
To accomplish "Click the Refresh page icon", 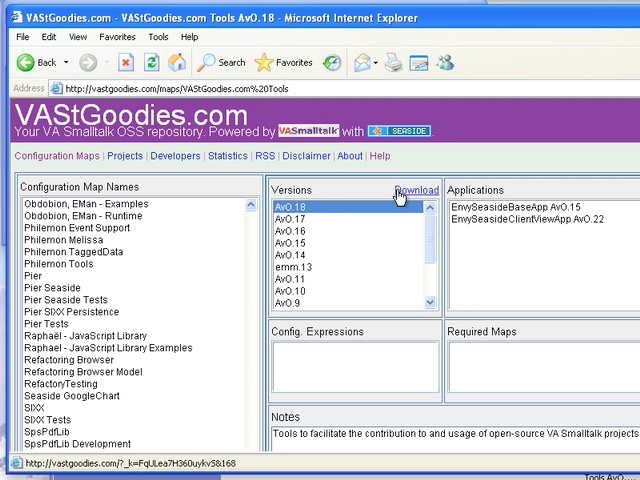I will (151, 63).
